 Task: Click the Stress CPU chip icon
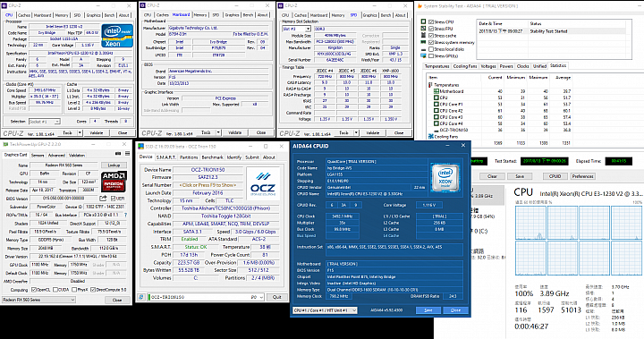423,21
